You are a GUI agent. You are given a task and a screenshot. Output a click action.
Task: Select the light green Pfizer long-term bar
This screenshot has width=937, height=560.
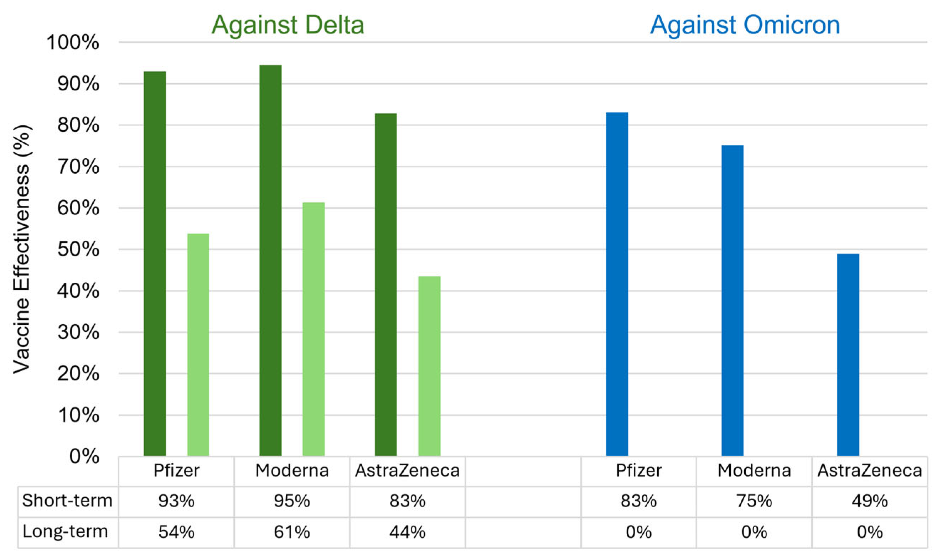[x=198, y=345]
